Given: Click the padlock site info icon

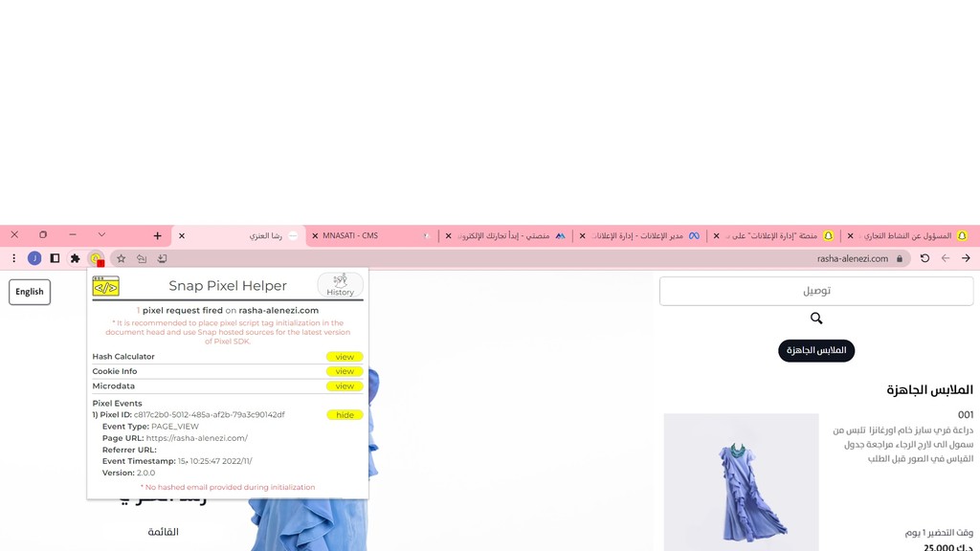Looking at the screenshot, I should (900, 258).
